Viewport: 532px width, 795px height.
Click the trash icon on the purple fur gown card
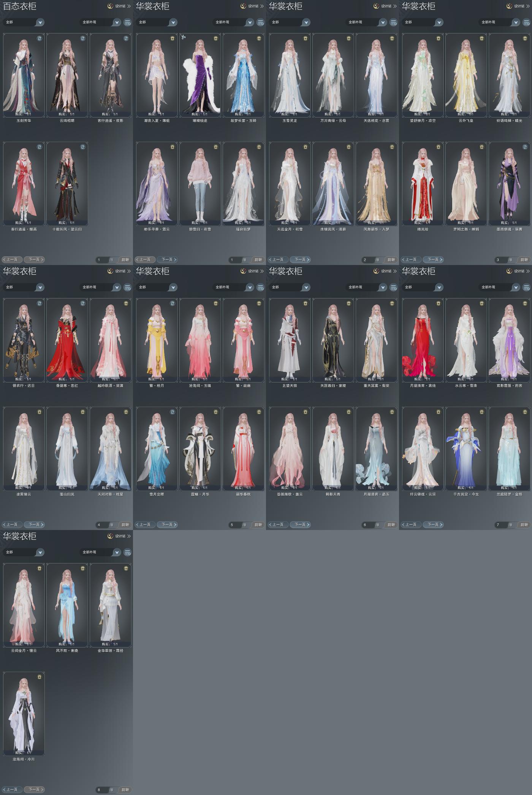point(216,38)
